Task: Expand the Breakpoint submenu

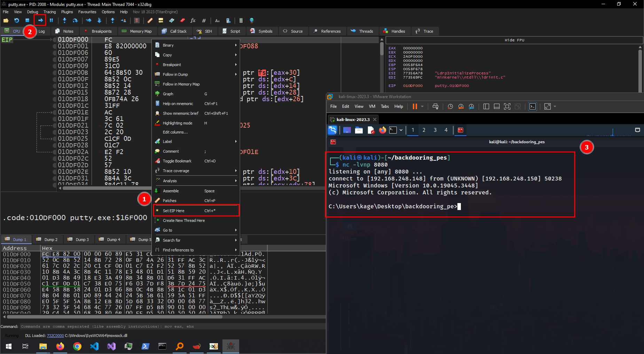Action: coord(197,65)
